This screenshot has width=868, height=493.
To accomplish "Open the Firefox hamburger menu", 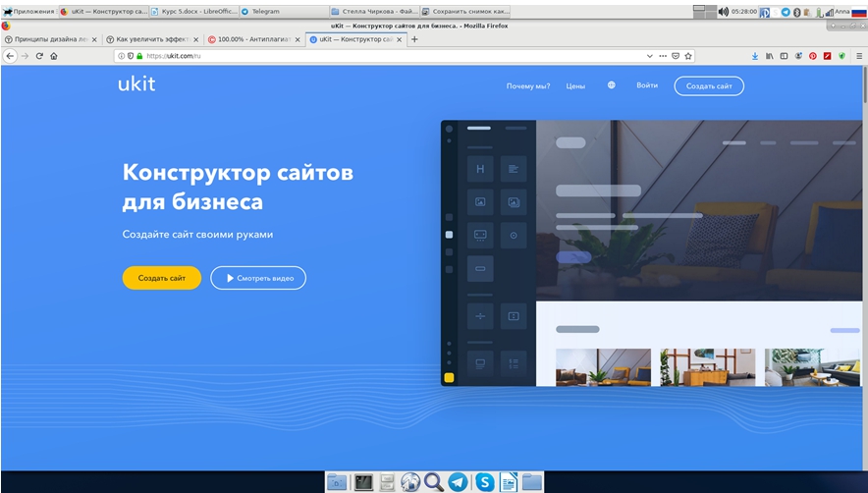I will (858, 56).
